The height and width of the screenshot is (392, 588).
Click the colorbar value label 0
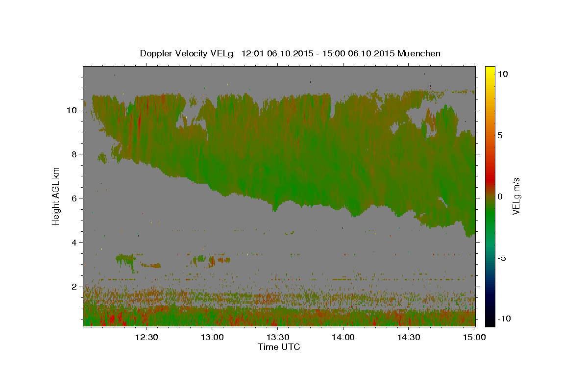[499, 196]
